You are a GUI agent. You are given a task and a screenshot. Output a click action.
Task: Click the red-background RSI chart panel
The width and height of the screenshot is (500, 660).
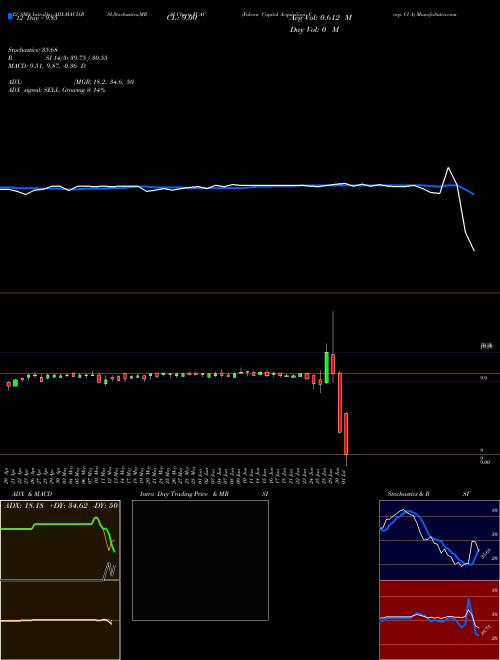pos(439,620)
